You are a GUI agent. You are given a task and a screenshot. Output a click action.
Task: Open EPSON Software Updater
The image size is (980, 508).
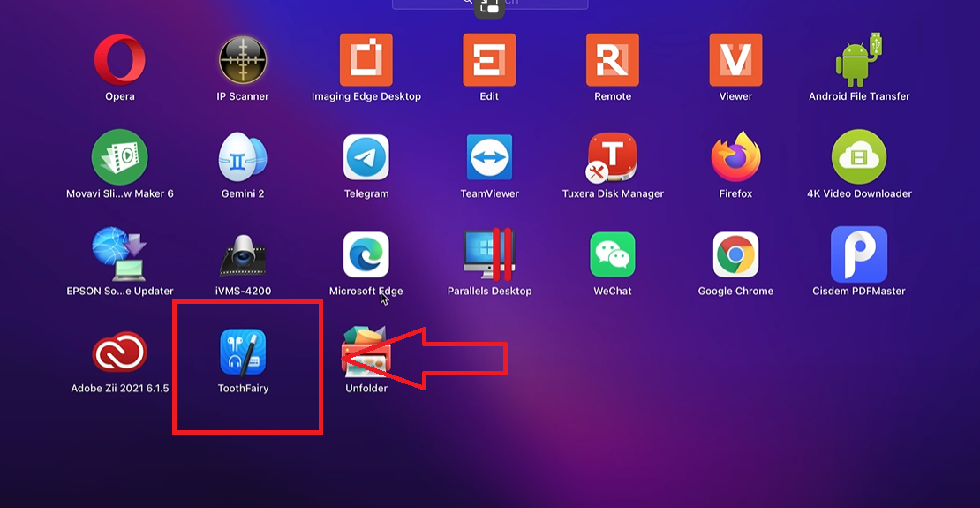point(119,254)
